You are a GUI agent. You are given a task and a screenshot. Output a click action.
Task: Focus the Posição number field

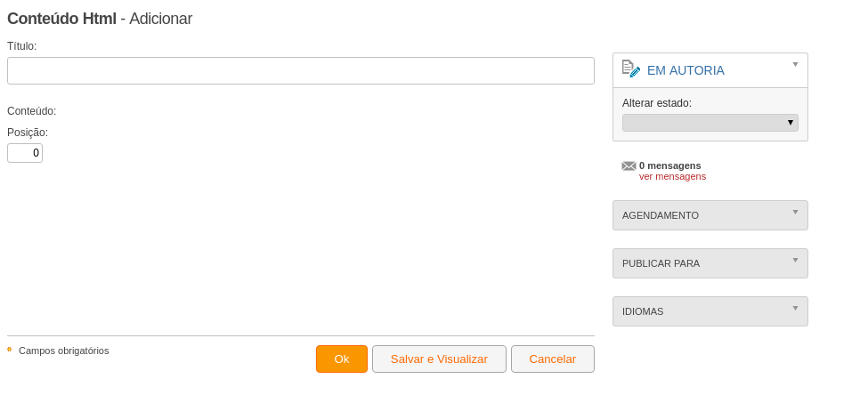click(x=25, y=153)
